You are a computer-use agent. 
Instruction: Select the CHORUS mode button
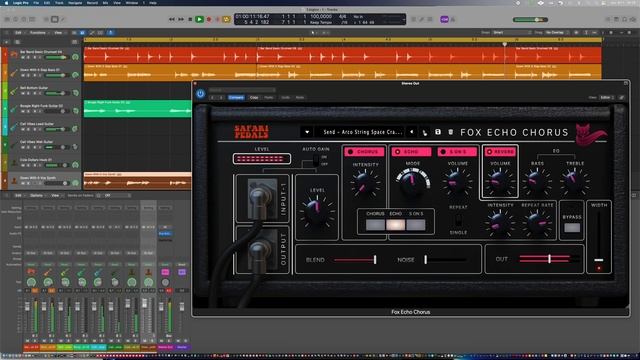(x=375, y=224)
